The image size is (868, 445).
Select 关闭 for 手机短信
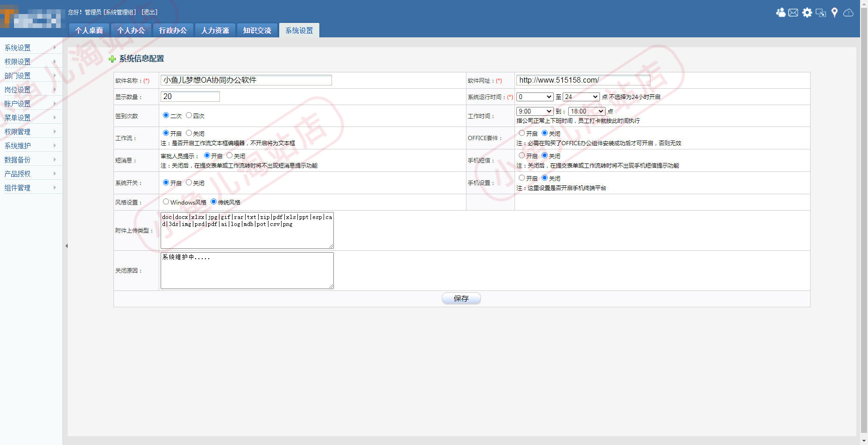coord(544,155)
